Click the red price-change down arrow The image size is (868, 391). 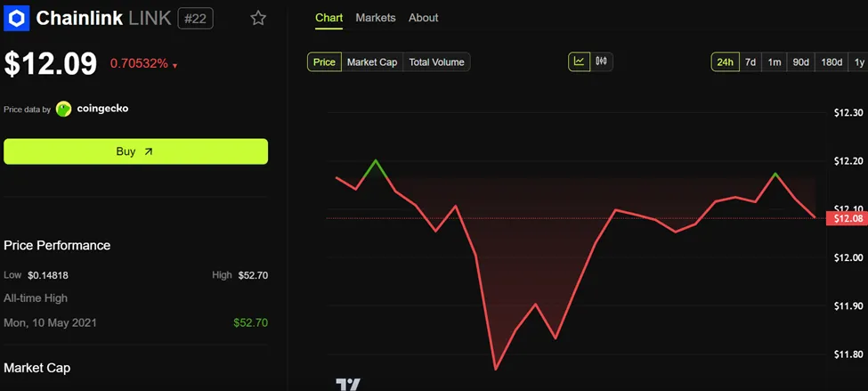point(175,65)
